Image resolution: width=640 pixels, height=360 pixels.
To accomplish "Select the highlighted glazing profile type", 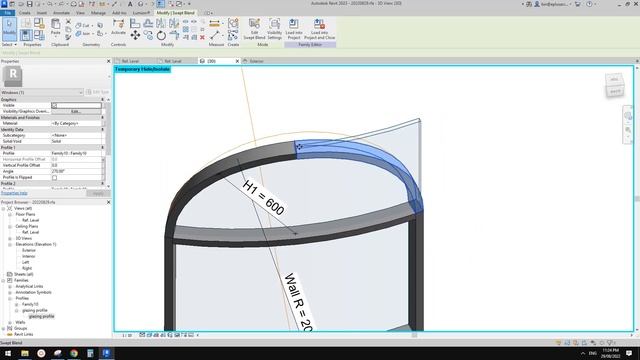I will [41, 316].
